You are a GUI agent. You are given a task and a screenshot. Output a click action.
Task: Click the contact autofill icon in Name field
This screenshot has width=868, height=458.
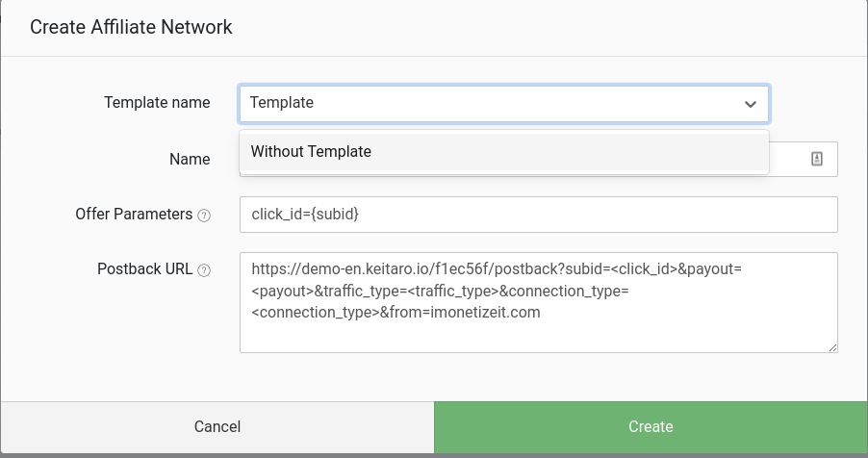click(817, 160)
